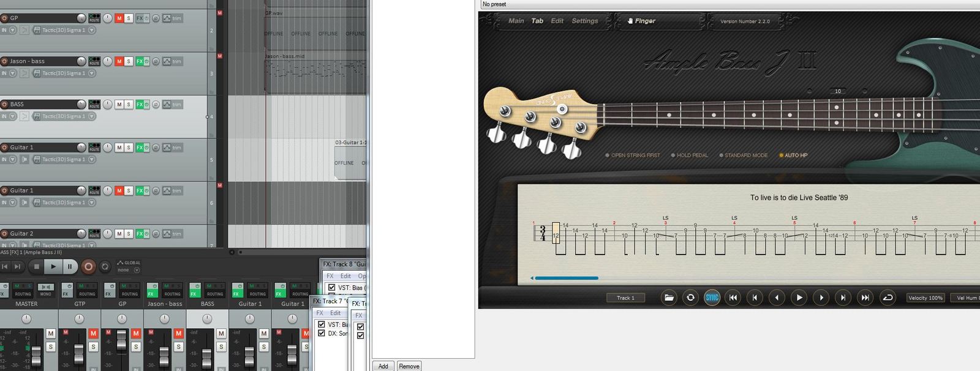Enable Standard Mode option
The image size is (980, 371).
pyautogui.click(x=743, y=156)
